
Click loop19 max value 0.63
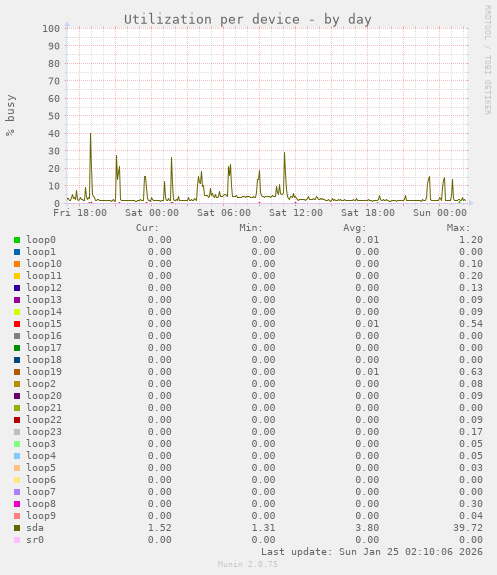[471, 372]
